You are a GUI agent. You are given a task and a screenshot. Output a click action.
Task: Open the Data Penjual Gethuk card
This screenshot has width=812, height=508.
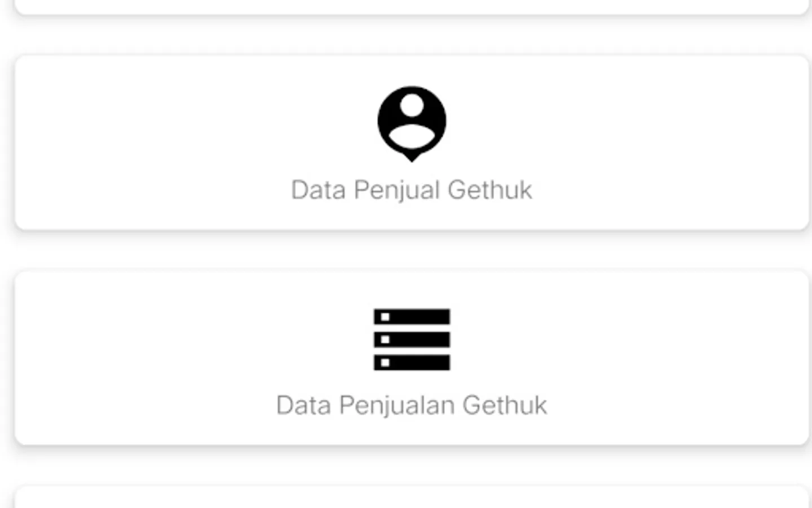[x=412, y=142]
